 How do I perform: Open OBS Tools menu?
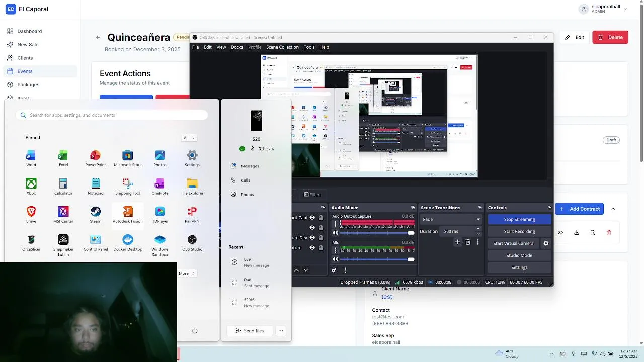(x=309, y=47)
